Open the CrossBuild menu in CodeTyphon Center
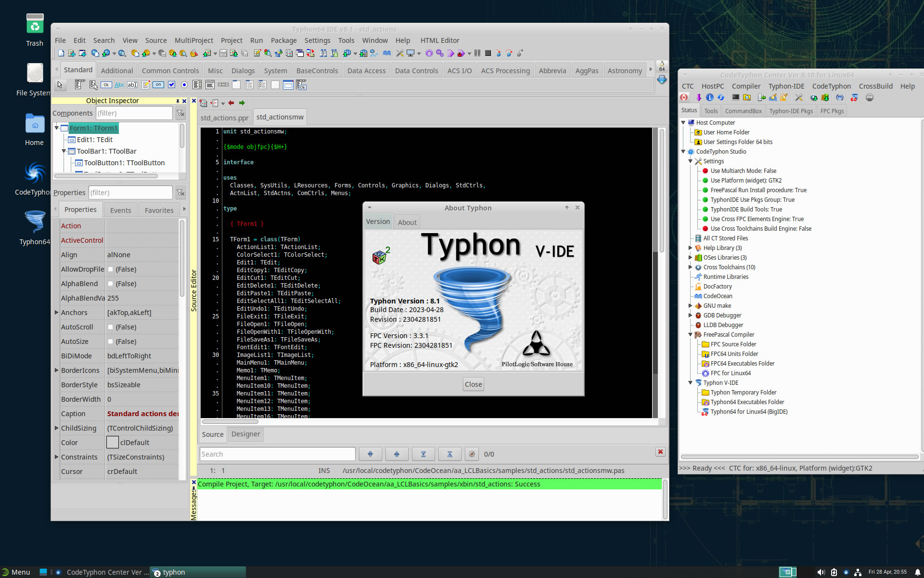Image resolution: width=924 pixels, height=578 pixels. click(875, 86)
